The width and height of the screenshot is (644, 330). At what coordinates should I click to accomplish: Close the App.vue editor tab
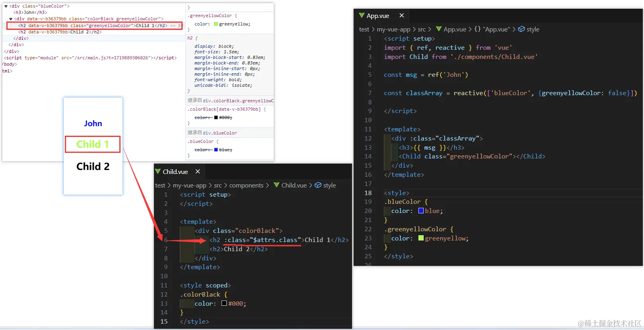click(401, 16)
